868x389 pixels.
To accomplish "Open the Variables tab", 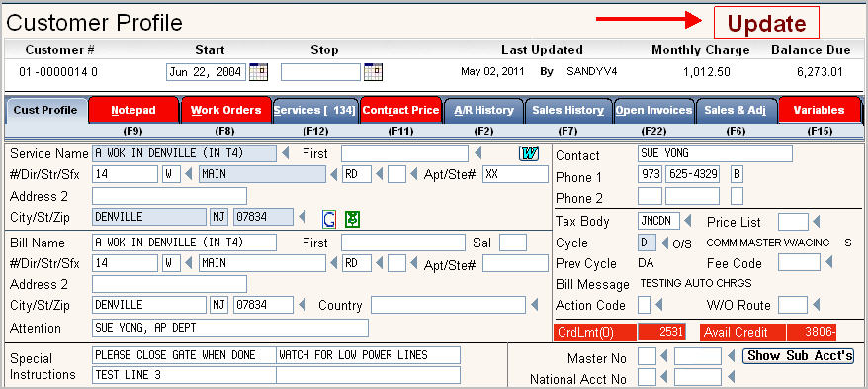I will [819, 110].
